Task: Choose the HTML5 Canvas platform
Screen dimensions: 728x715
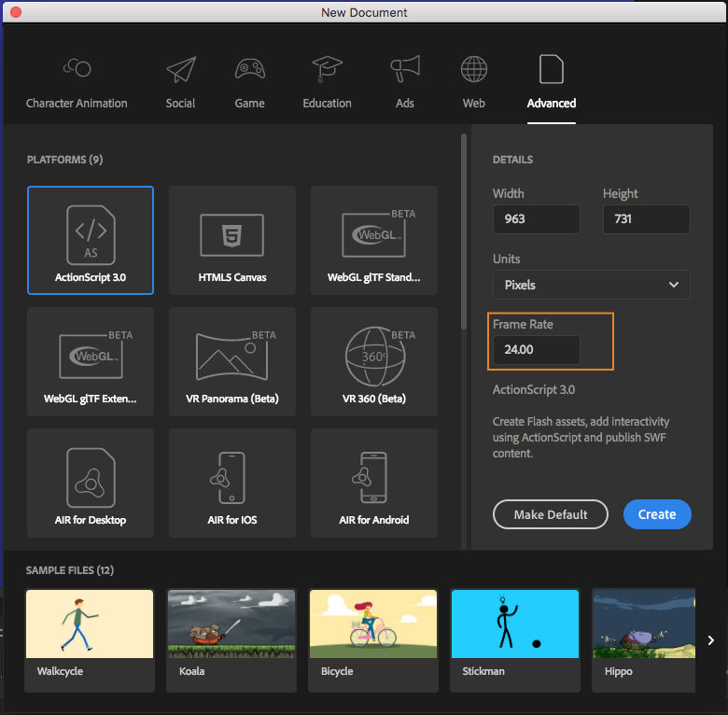Action: pos(232,241)
